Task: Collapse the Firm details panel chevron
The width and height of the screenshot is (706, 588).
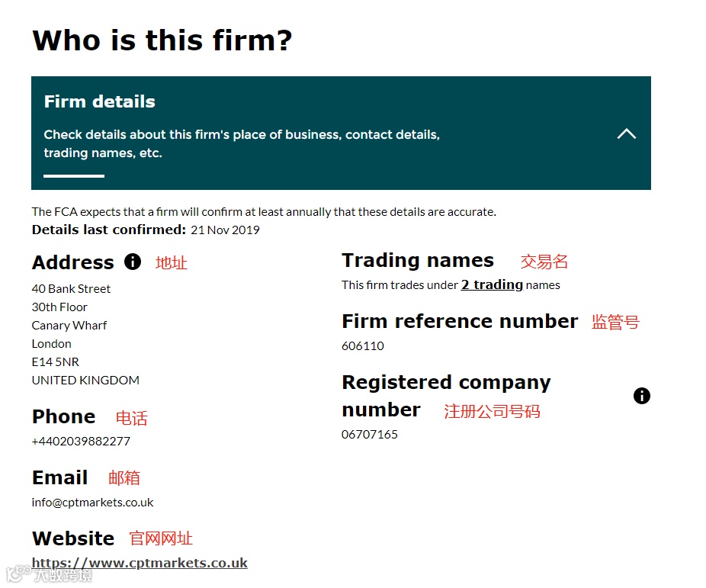Action: point(626,134)
